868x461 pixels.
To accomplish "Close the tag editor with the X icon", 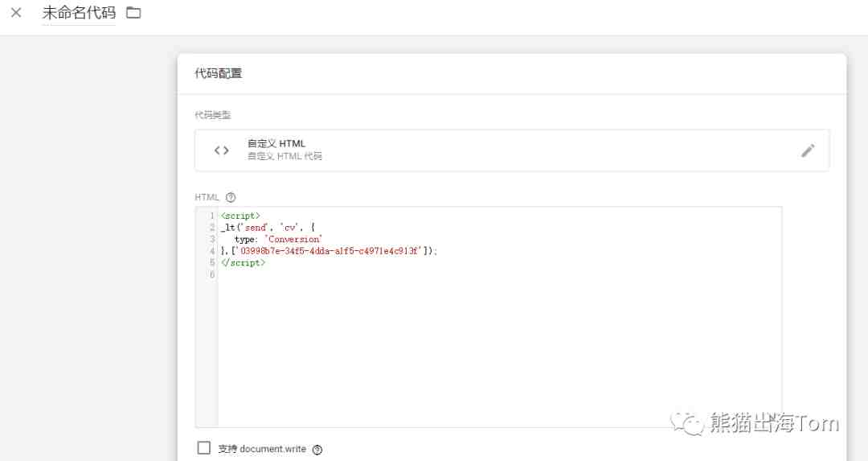I will click(x=16, y=12).
